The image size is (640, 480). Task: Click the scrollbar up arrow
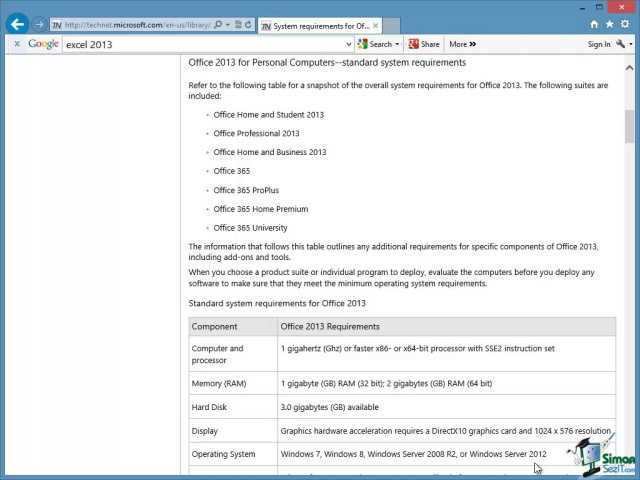pos(629,68)
